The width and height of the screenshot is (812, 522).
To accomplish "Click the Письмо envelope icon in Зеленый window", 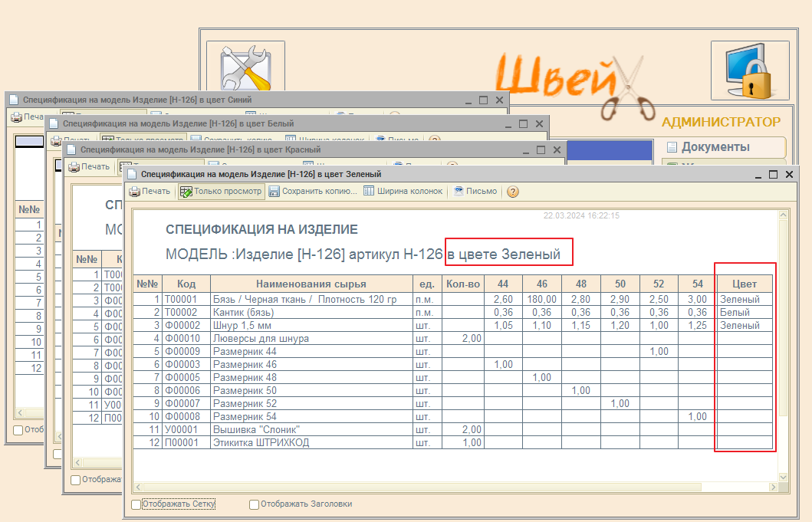I will tap(459, 191).
